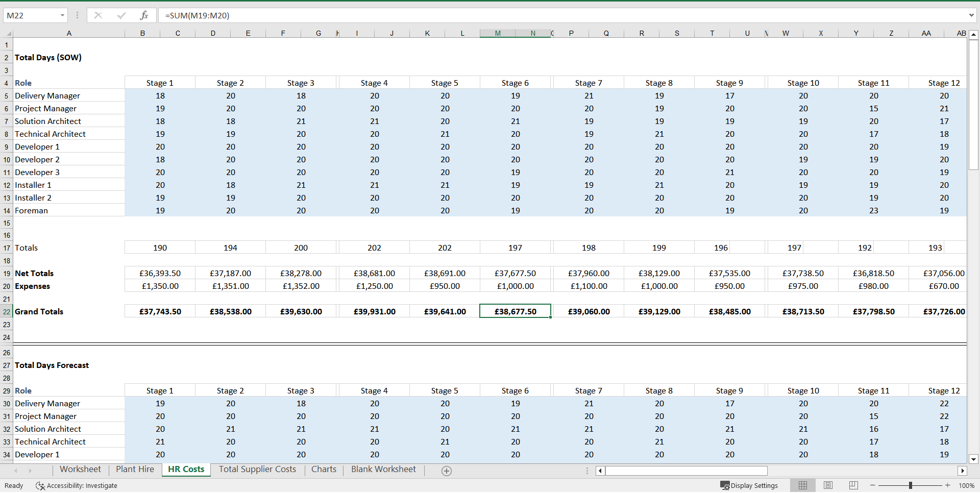Click the Zoom Out minus icon

(873, 485)
